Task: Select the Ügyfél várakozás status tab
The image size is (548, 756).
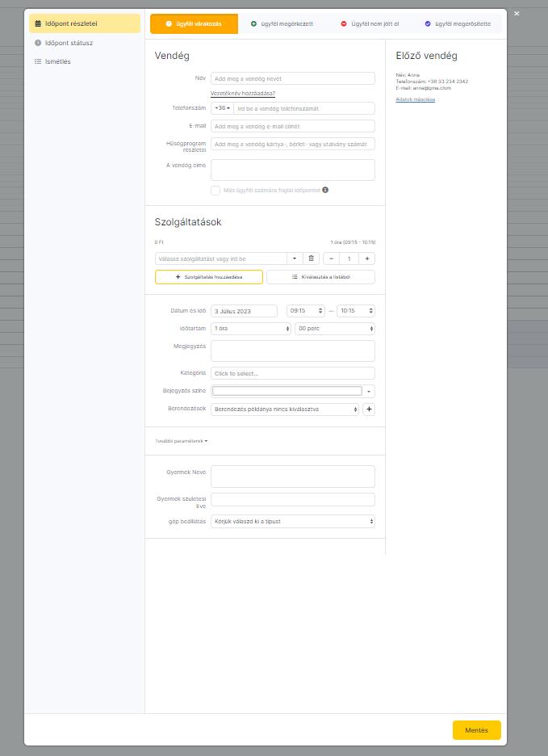Action: coord(195,23)
